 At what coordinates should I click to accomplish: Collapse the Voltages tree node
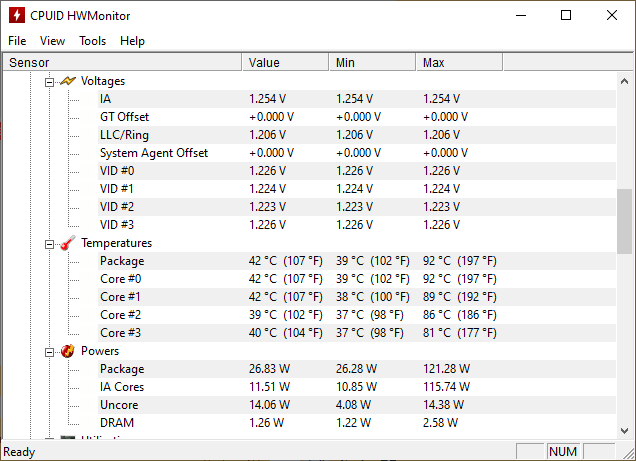click(49, 82)
